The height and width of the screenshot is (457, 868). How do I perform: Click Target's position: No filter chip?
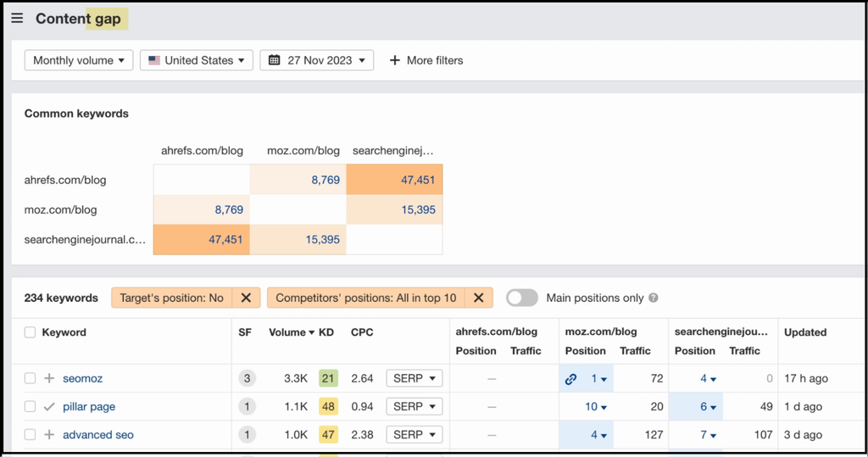point(171,298)
